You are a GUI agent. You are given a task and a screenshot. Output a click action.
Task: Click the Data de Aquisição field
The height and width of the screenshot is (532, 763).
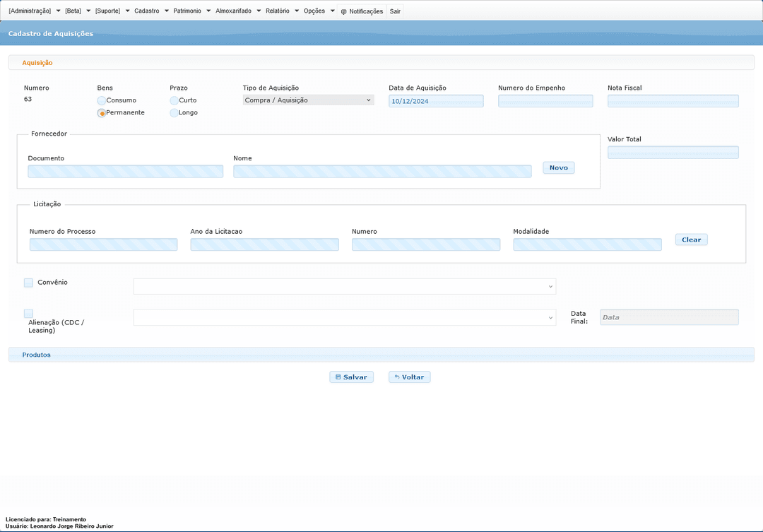[x=436, y=101]
